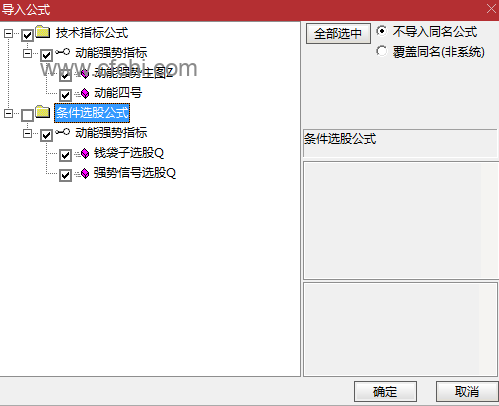Select the 强势信号选股Q formula item
Viewport: 499px width, 406px height.
135,173
